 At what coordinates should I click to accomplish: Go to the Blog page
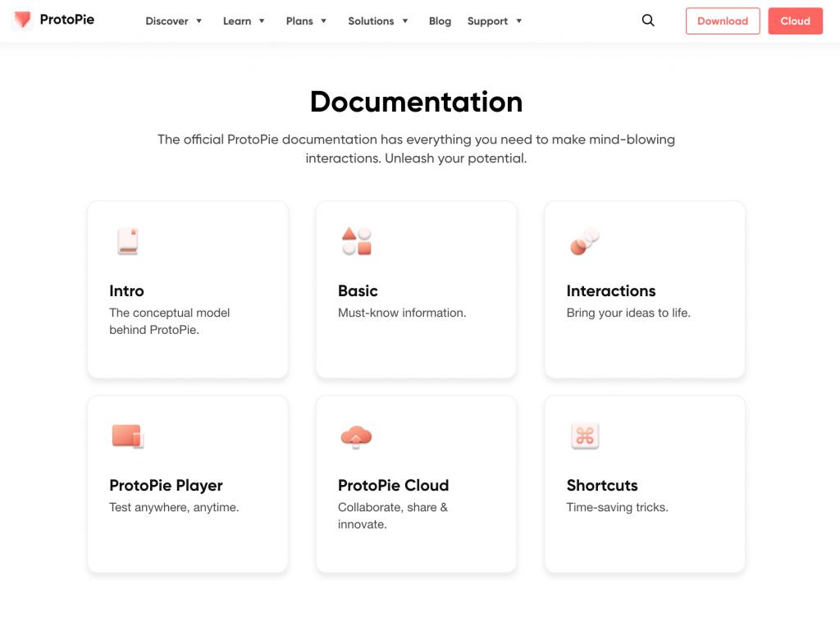point(440,21)
